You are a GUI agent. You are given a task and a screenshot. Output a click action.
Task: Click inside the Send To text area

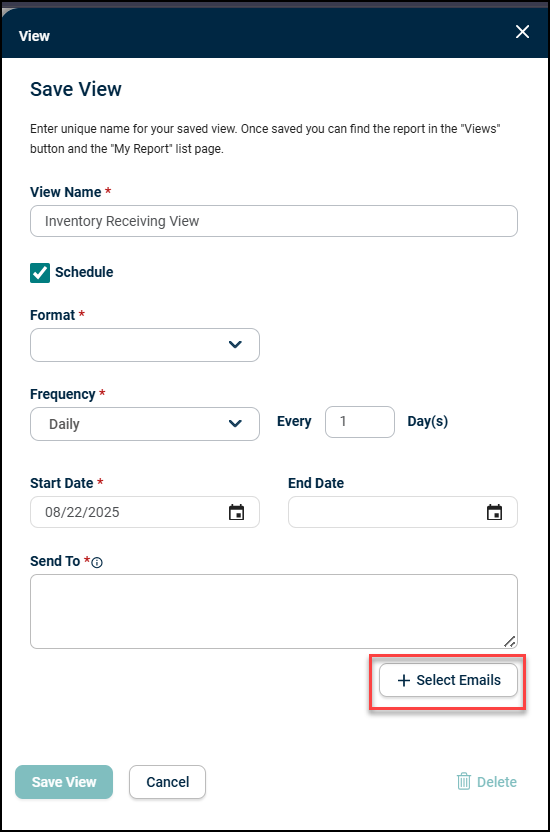click(x=274, y=611)
